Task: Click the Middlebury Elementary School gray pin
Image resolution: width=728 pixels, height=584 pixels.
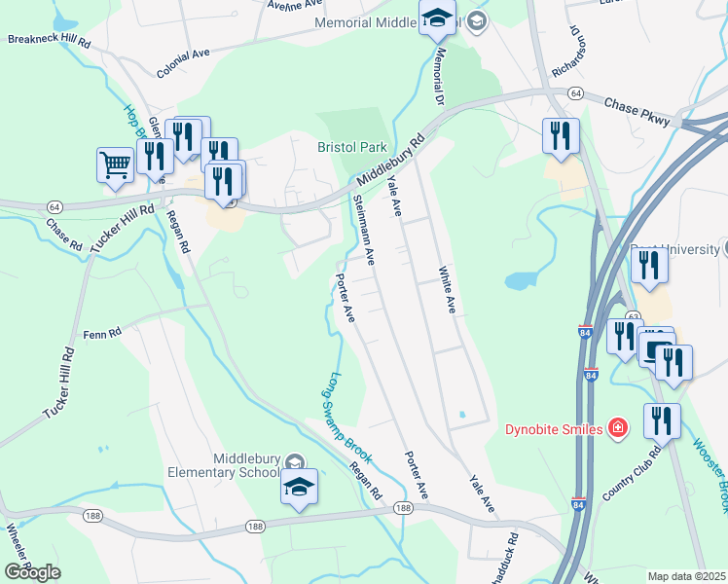Action: click(x=294, y=463)
